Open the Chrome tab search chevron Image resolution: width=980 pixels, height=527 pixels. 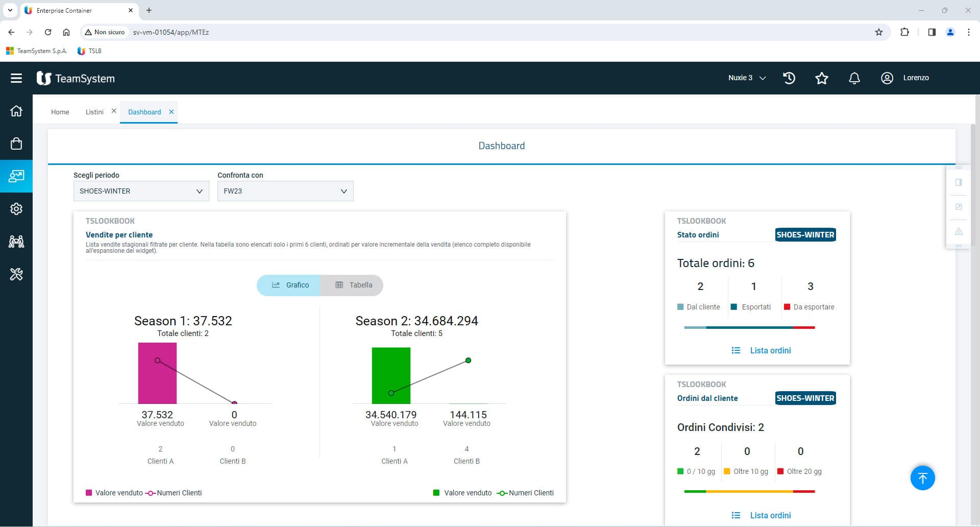pos(10,10)
